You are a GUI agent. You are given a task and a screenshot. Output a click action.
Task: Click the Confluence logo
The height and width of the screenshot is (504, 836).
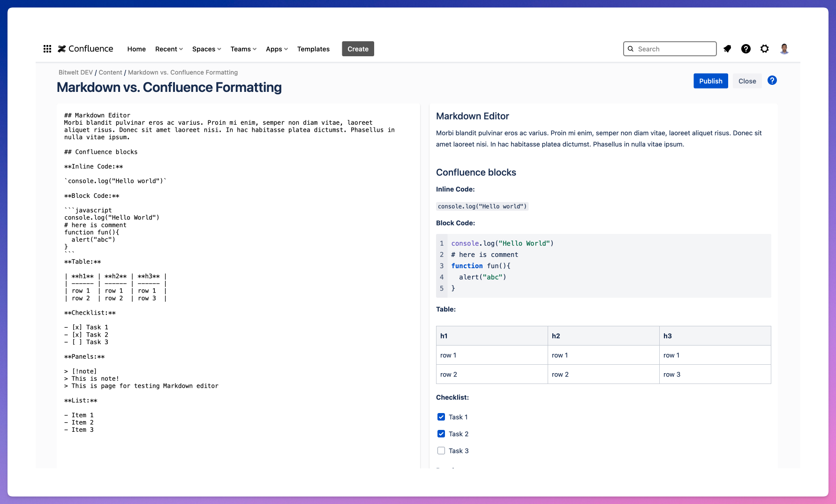[85, 49]
